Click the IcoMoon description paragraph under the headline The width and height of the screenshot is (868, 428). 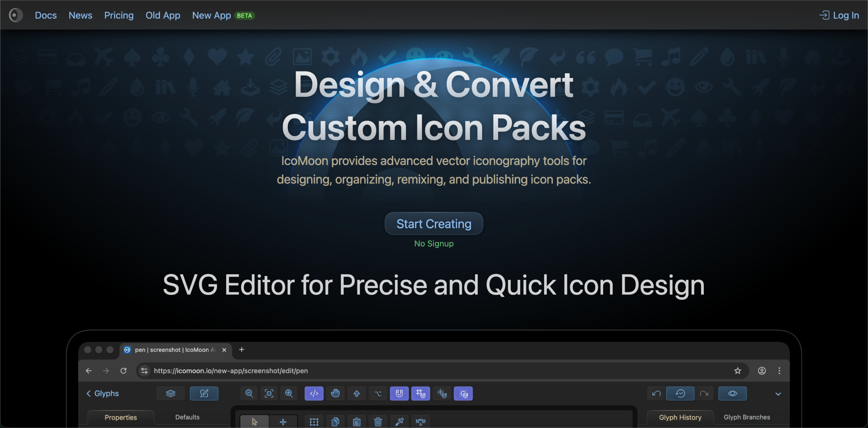click(434, 170)
